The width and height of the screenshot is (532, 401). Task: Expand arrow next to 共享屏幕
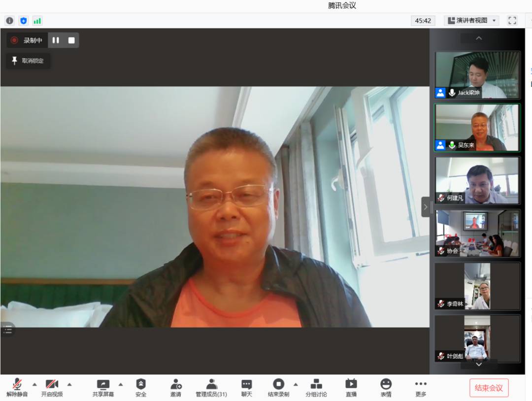click(121, 384)
